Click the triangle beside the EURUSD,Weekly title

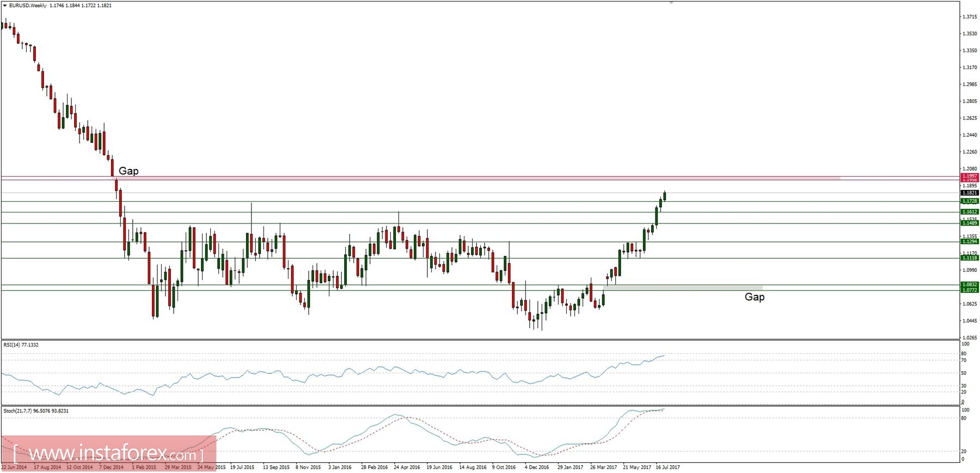click(4, 5)
